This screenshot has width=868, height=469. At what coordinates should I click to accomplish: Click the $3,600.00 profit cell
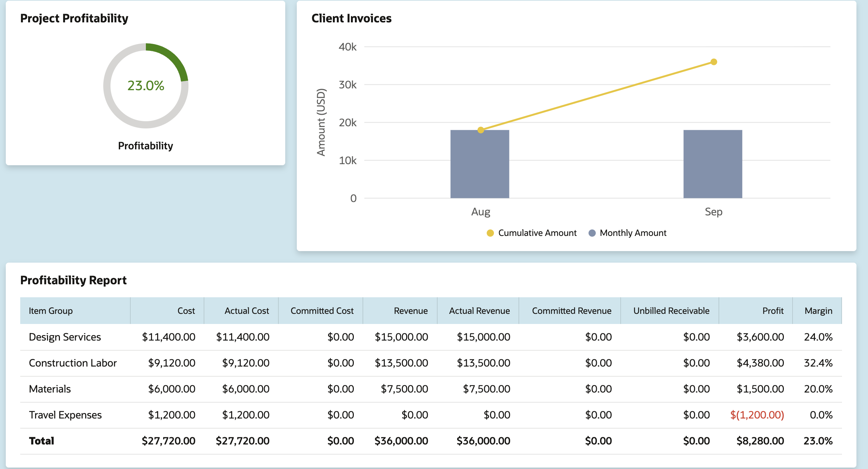coord(760,337)
